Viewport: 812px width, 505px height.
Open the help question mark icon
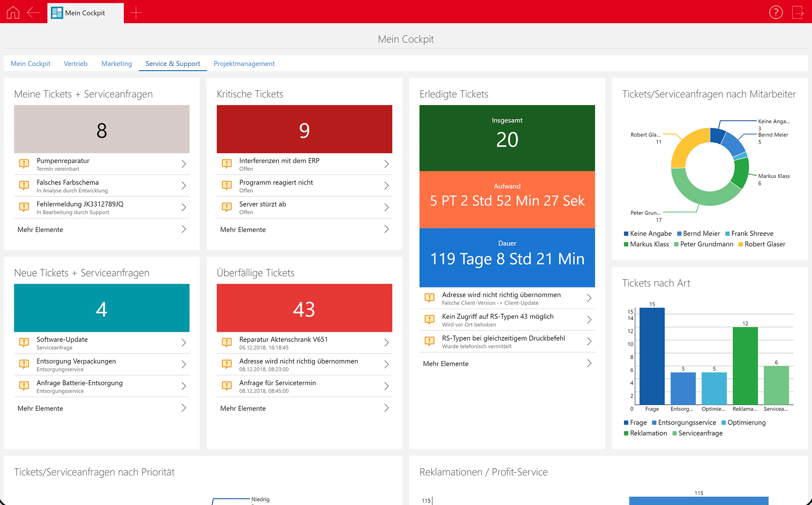[776, 12]
